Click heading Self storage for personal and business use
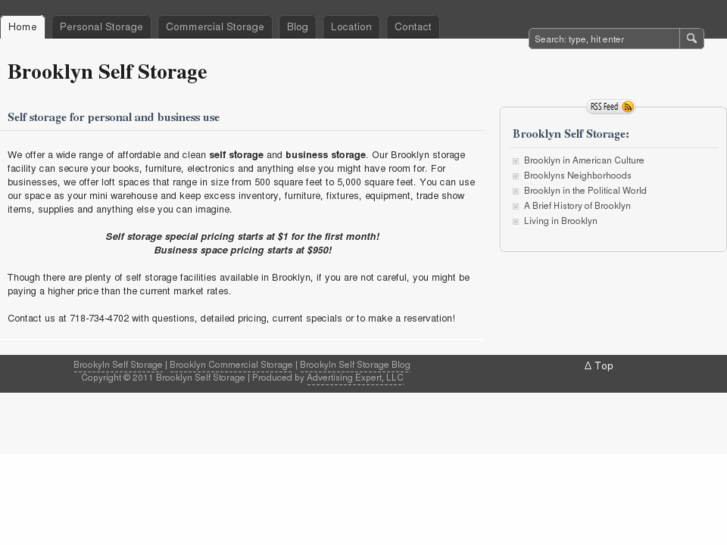Image resolution: width=727 pixels, height=545 pixels. (113, 117)
